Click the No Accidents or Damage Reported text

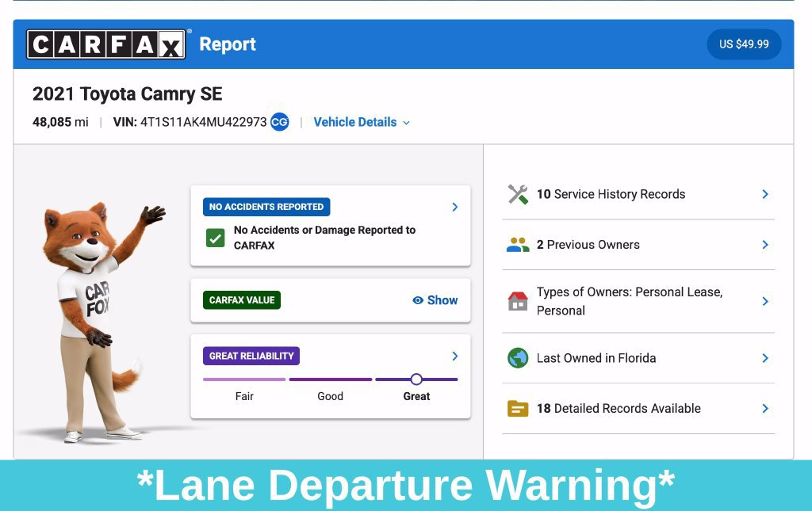coord(324,238)
